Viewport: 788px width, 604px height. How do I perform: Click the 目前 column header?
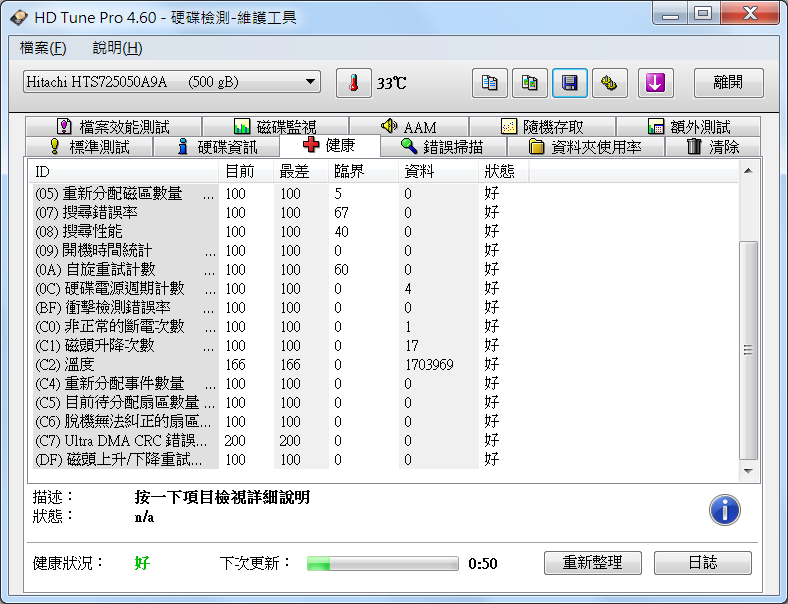[246, 172]
